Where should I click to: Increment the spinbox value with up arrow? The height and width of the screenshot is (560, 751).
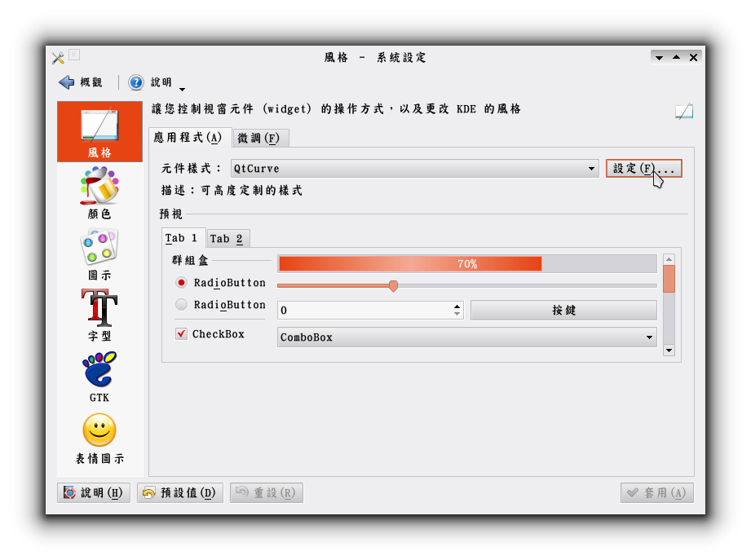coord(457,306)
